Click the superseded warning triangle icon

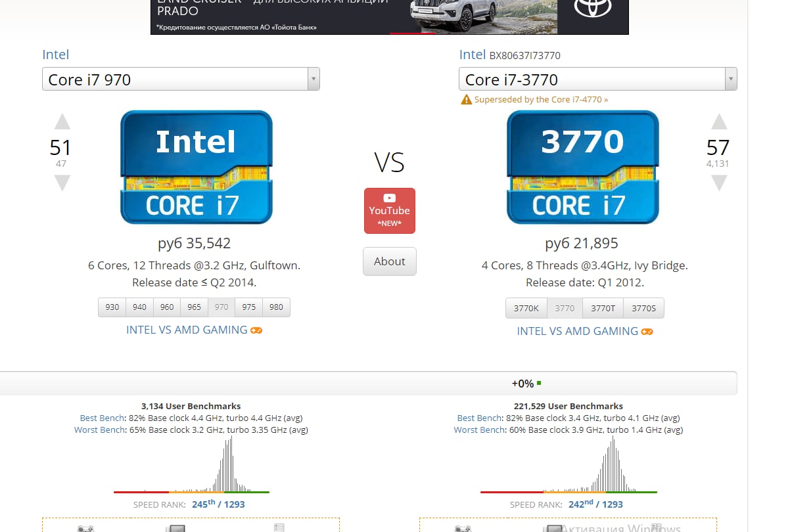tap(466, 100)
